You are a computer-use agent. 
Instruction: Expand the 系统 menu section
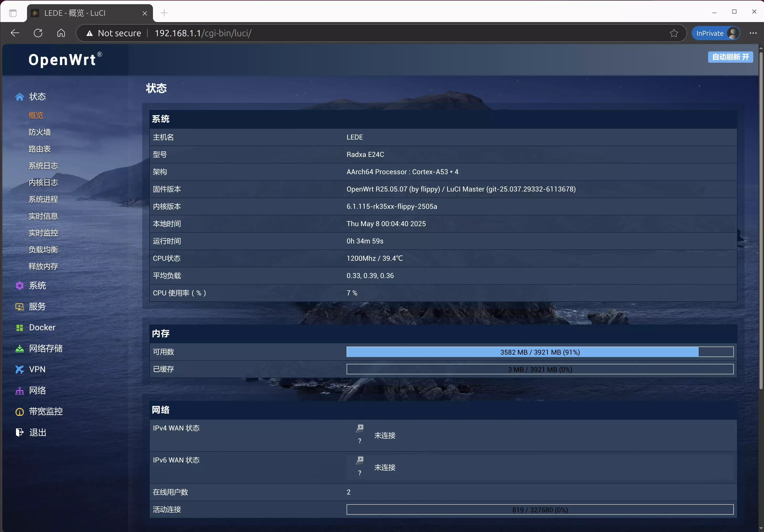coord(37,286)
